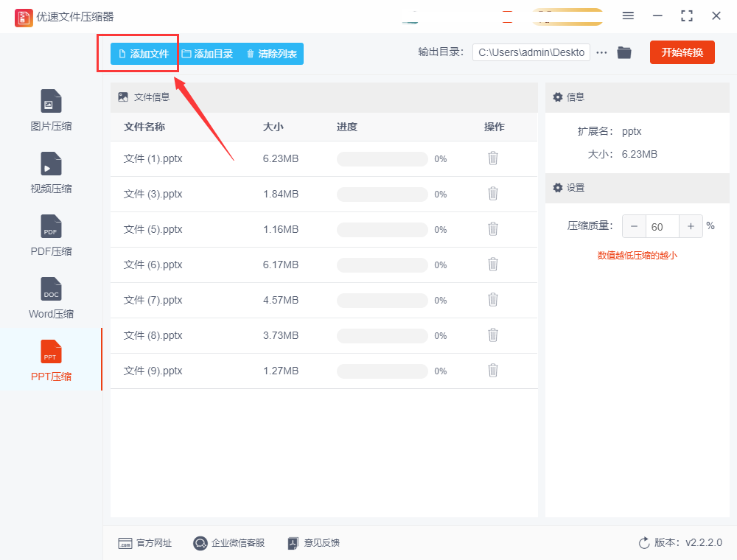Select the 文件 (1).pptx row name
The height and width of the screenshot is (560, 737).
coord(153,159)
